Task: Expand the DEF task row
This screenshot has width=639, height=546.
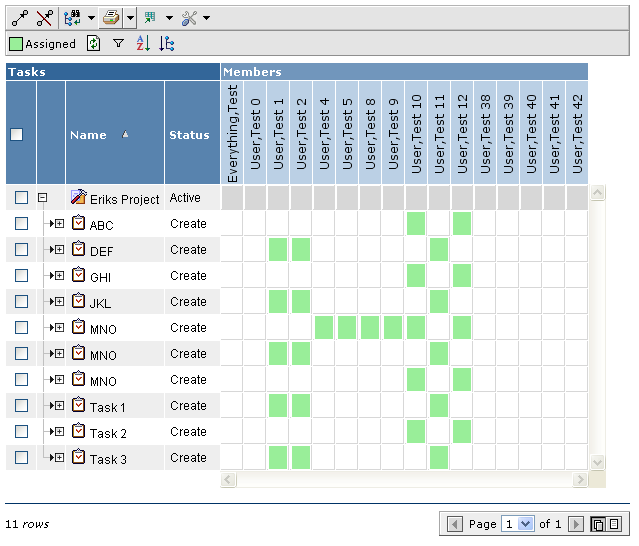Action: 59,250
